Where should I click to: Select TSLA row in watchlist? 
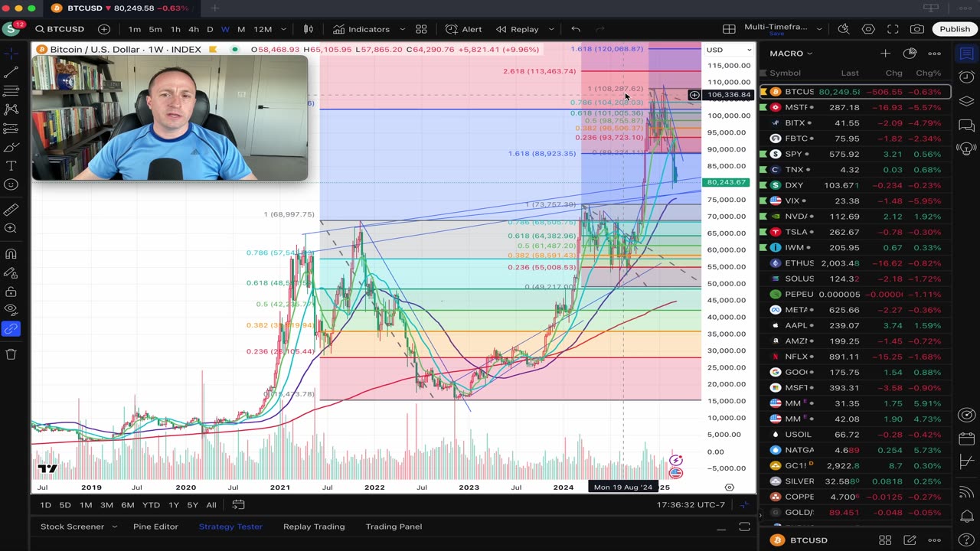click(855, 232)
